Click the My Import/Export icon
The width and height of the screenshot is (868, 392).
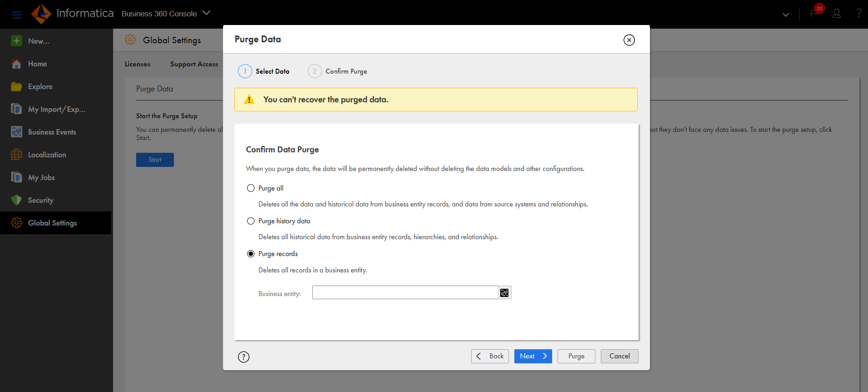17,109
